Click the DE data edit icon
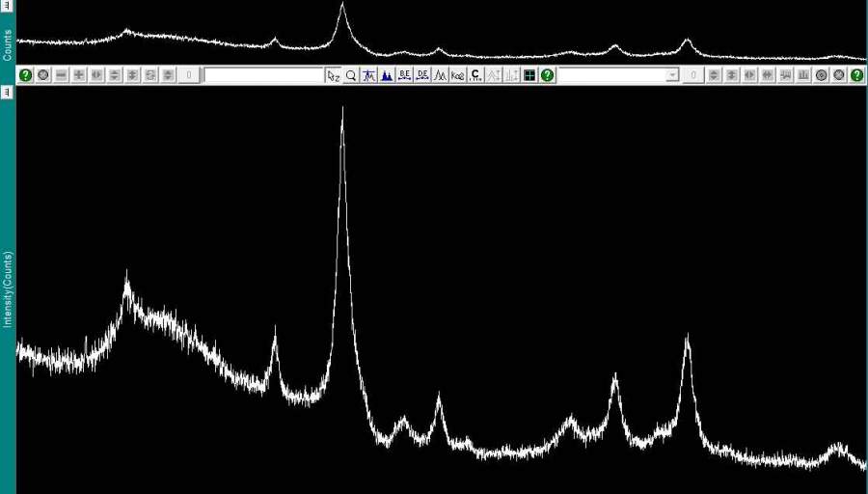This screenshot has width=868, height=494. point(422,75)
